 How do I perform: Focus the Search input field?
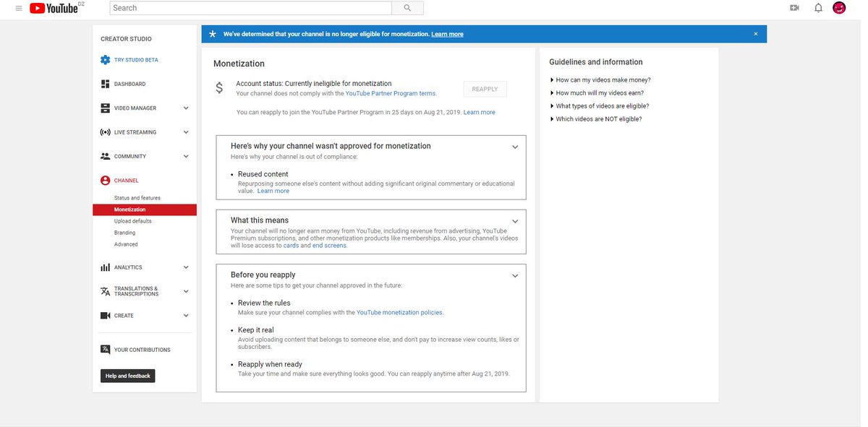(251, 8)
